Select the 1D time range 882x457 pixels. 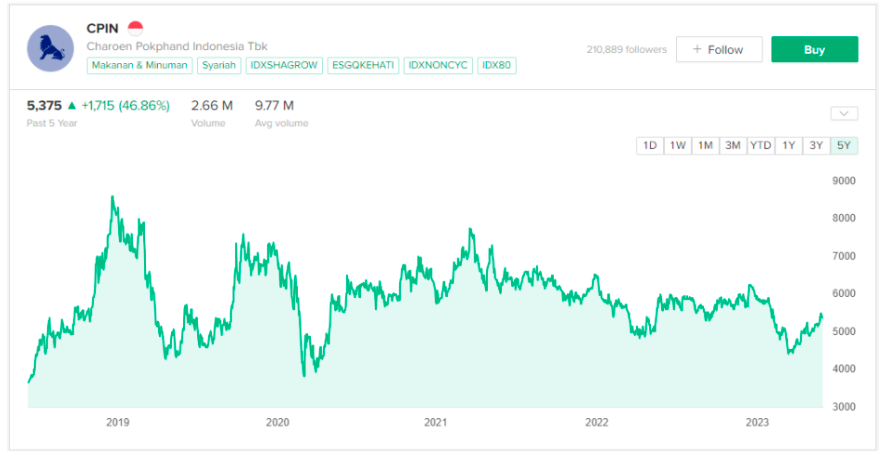650,146
